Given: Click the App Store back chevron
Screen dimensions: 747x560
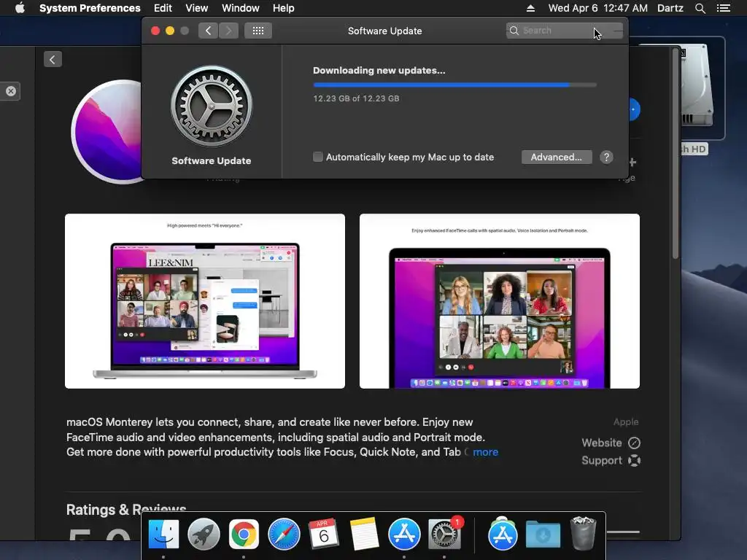Looking at the screenshot, I should (x=53, y=60).
